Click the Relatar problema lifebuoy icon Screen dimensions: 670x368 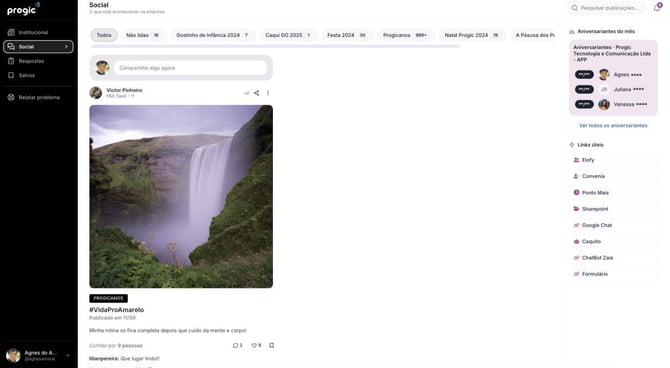click(11, 97)
